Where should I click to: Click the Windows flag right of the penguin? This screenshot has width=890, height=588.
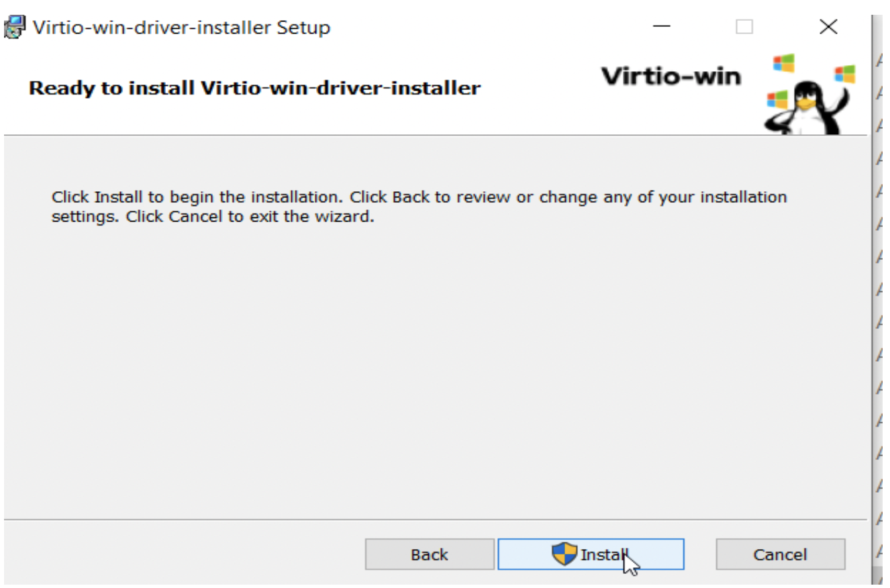click(x=845, y=74)
